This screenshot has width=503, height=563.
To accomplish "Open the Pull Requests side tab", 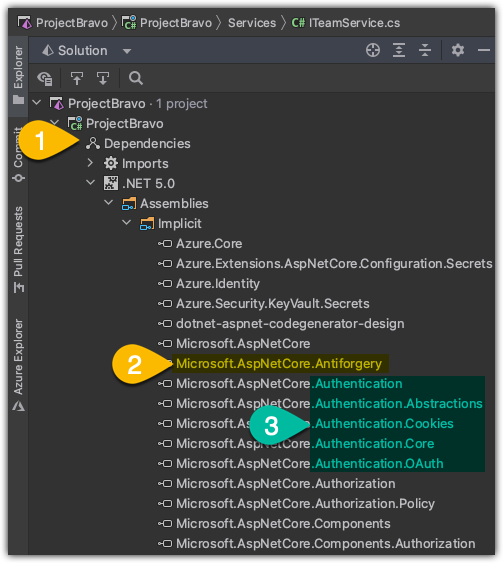I will coord(18,248).
